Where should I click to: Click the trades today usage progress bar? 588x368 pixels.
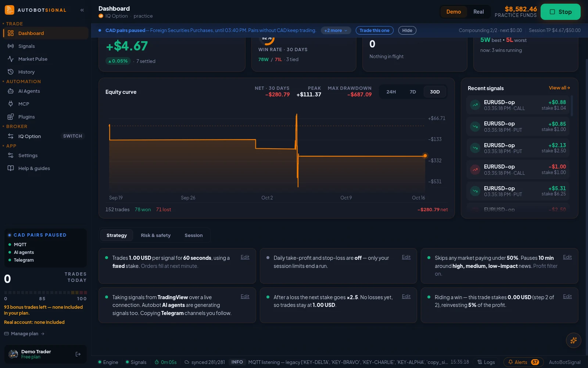(x=46, y=293)
